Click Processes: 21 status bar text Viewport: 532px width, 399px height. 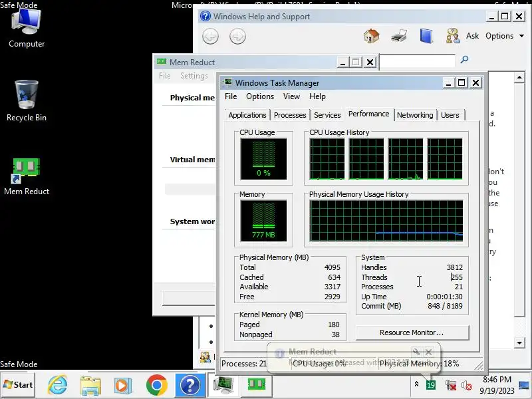pos(243,364)
